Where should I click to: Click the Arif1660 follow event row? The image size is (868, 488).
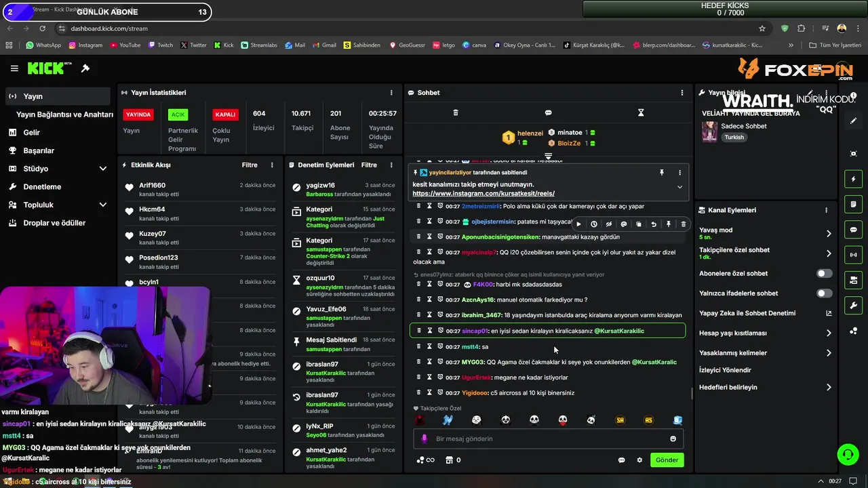click(200, 190)
